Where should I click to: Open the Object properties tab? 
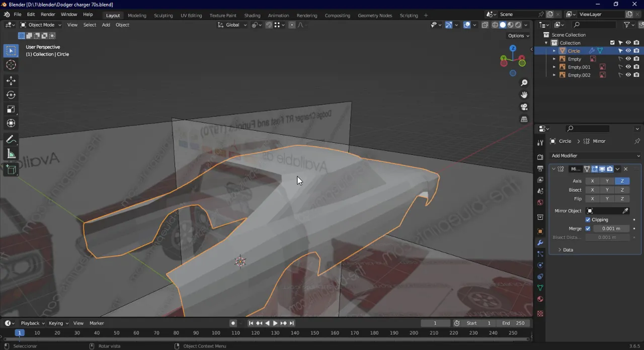tap(540, 231)
